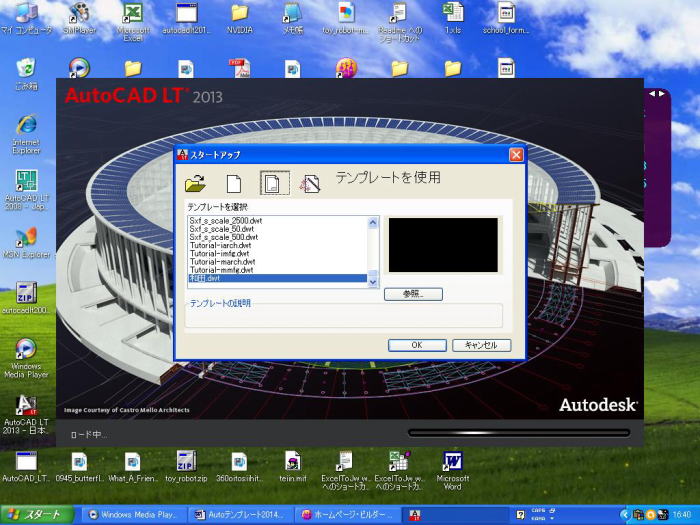Image resolution: width=700 pixels, height=525 pixels.
Task: Open the スタート Start menu
Action: (37, 515)
